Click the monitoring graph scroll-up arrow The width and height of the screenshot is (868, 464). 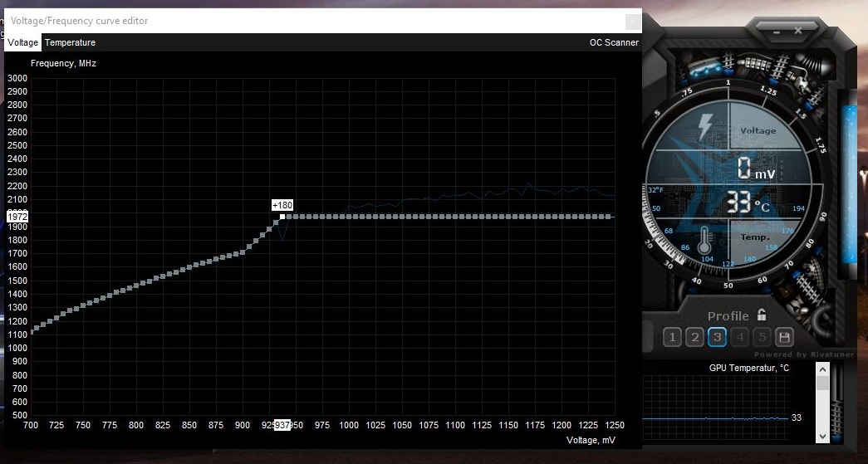[822, 369]
